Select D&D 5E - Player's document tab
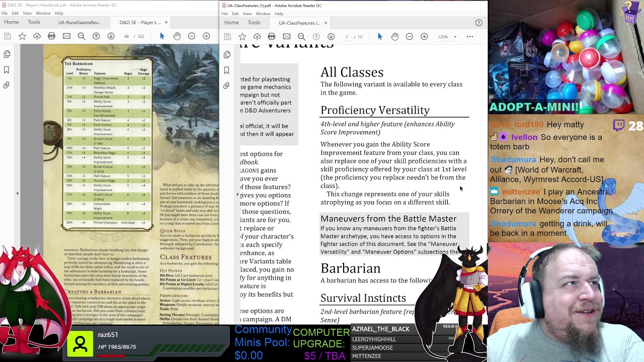644x362 pixels. 139,23
